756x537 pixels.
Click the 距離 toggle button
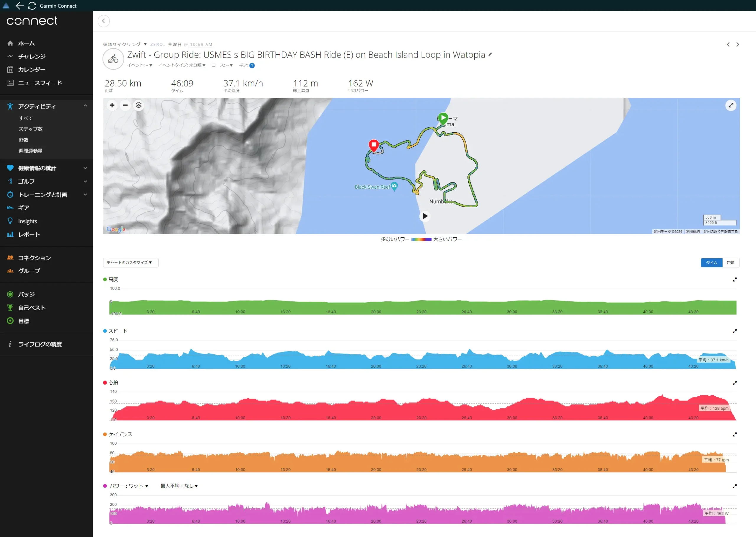click(730, 263)
